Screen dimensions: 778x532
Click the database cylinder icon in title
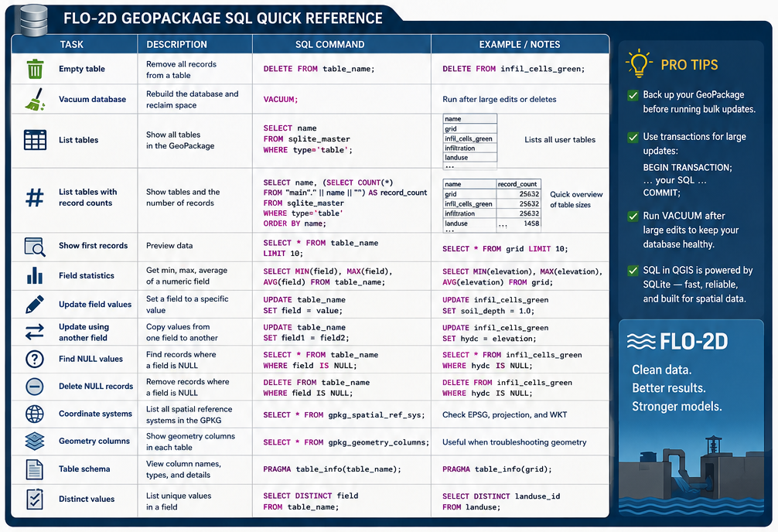tap(32, 20)
